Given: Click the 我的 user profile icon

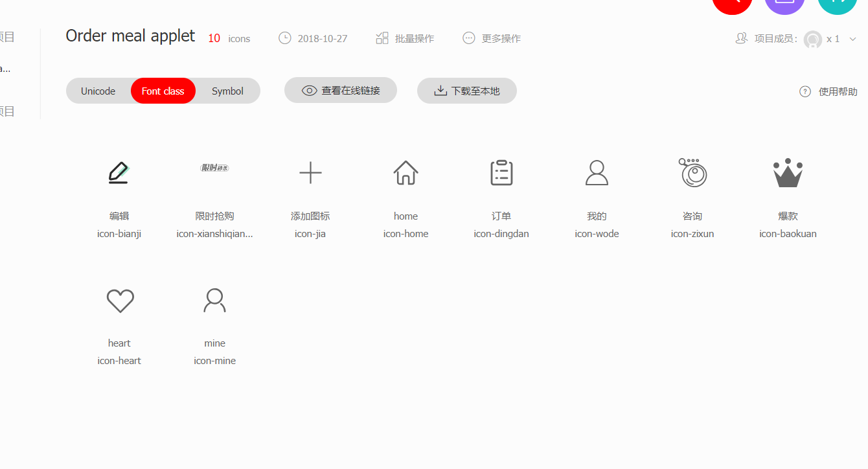Looking at the screenshot, I should pos(597,173).
